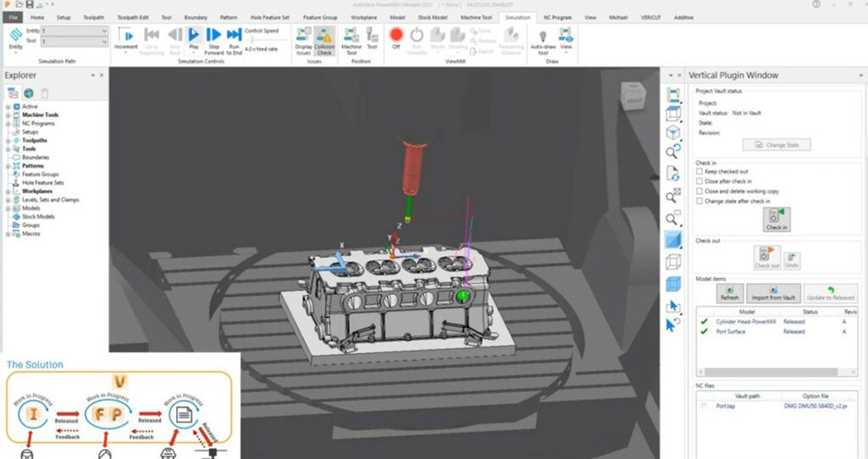Click Update to Released button
This screenshot has height=459, width=868.
tap(831, 293)
